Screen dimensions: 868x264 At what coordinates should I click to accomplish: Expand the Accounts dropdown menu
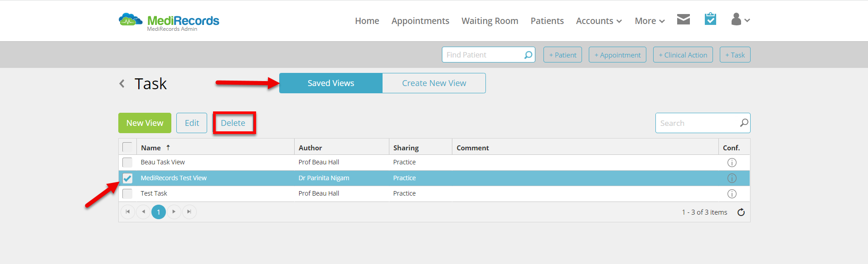(599, 21)
